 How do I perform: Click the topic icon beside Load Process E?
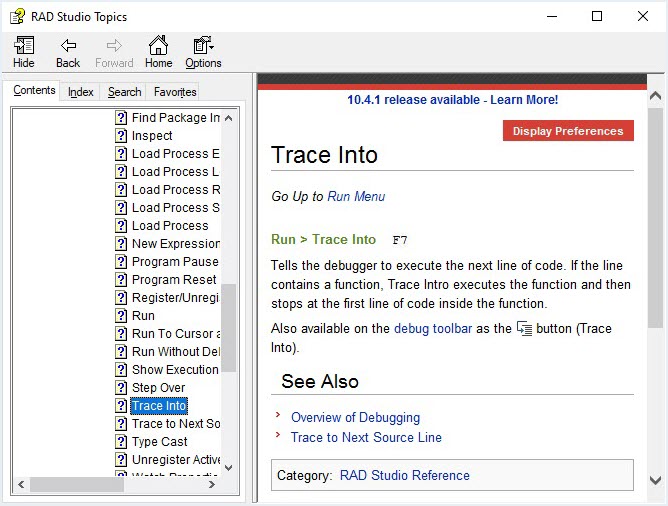click(x=121, y=153)
